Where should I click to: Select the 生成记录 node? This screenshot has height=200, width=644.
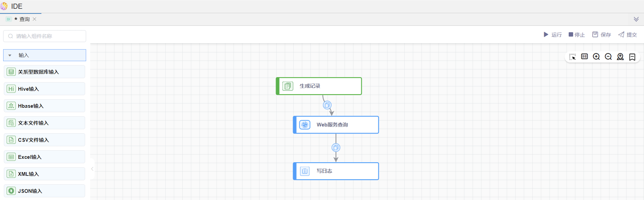tap(319, 86)
